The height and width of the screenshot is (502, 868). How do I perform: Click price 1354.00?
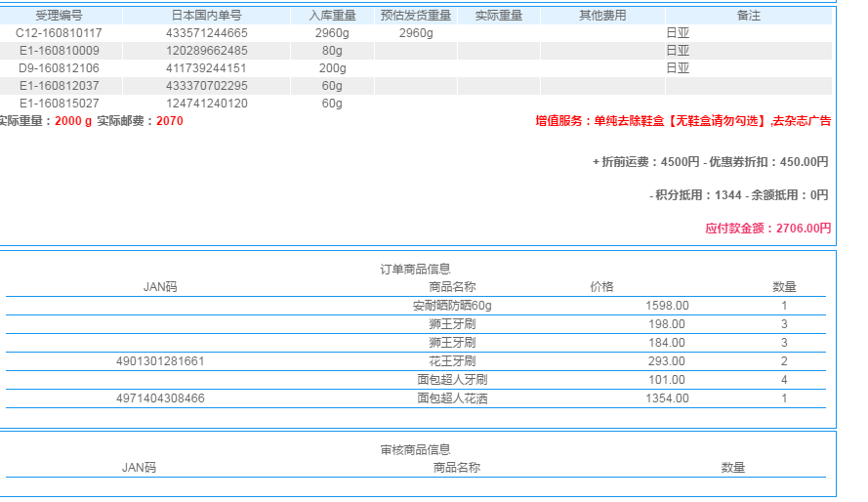(667, 398)
